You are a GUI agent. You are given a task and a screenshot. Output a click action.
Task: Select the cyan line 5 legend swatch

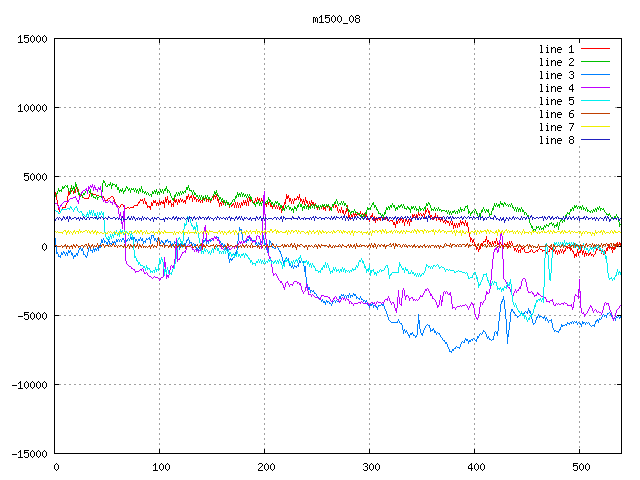tap(595, 101)
